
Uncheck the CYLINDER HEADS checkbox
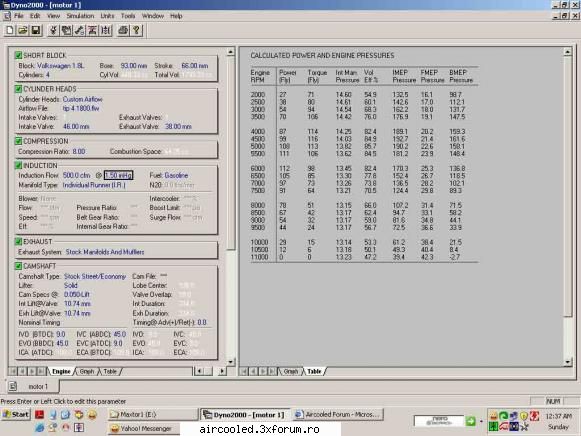pyautogui.click(x=19, y=89)
